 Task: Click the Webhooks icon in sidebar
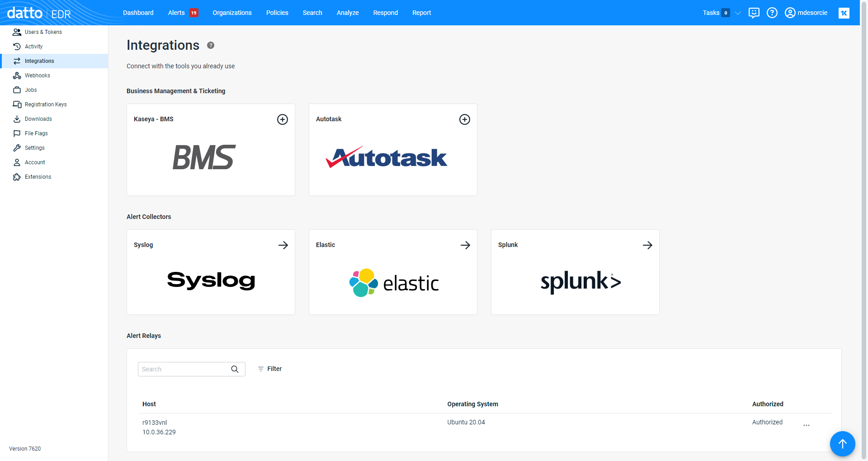pyautogui.click(x=17, y=76)
